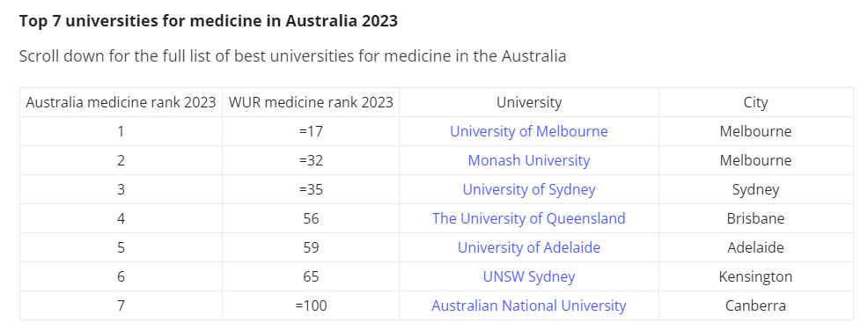Click the Scroll down for full list text
Viewport: 868px width, 331px height.
pos(292,56)
